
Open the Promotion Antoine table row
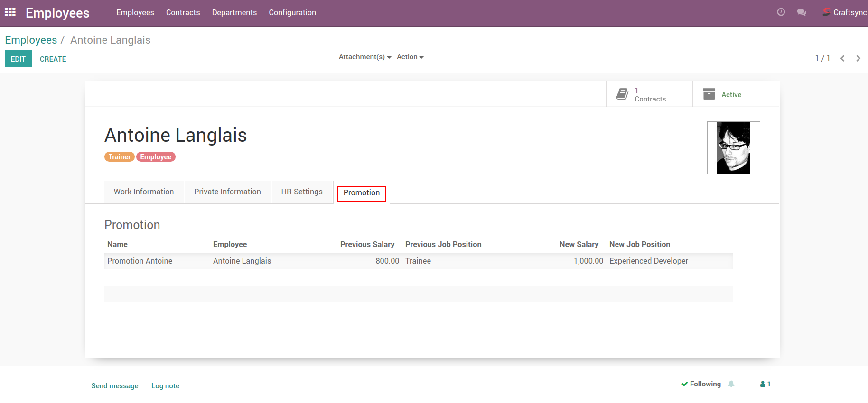pyautogui.click(x=140, y=261)
